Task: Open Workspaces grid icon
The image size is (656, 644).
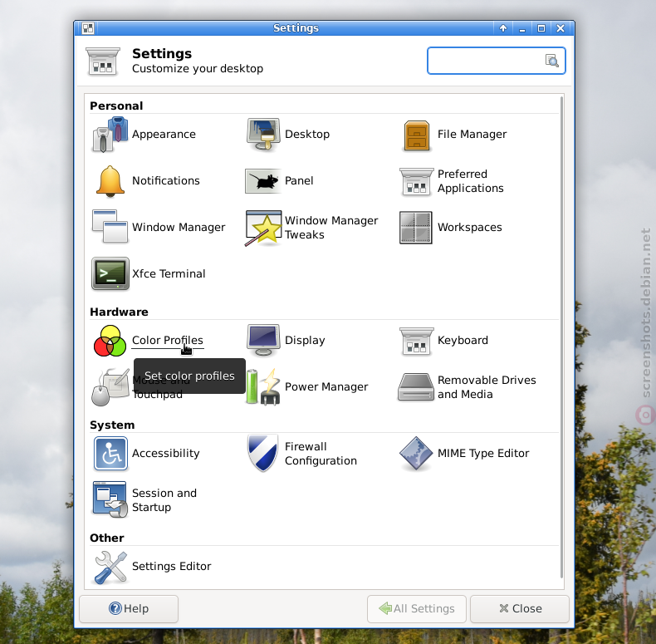Action: 416,228
